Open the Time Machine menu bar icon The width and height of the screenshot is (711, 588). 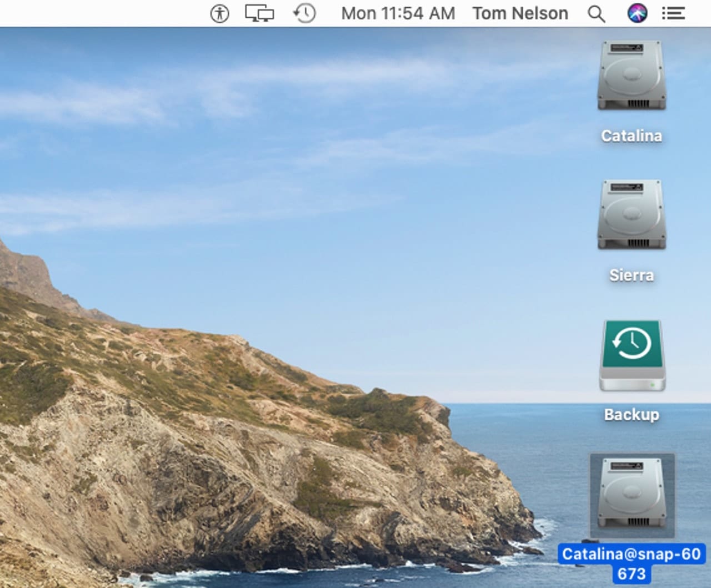pos(304,13)
